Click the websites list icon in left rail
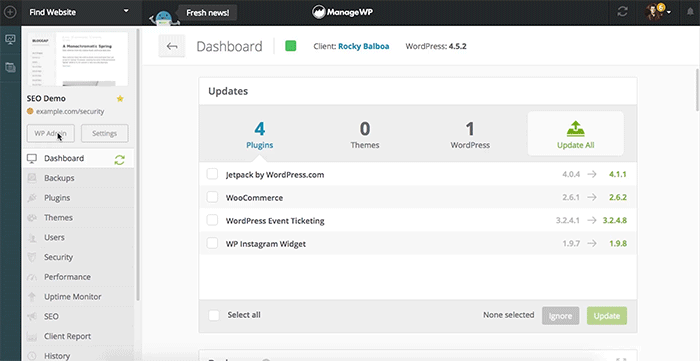The image size is (700, 361). pyautogui.click(x=10, y=67)
